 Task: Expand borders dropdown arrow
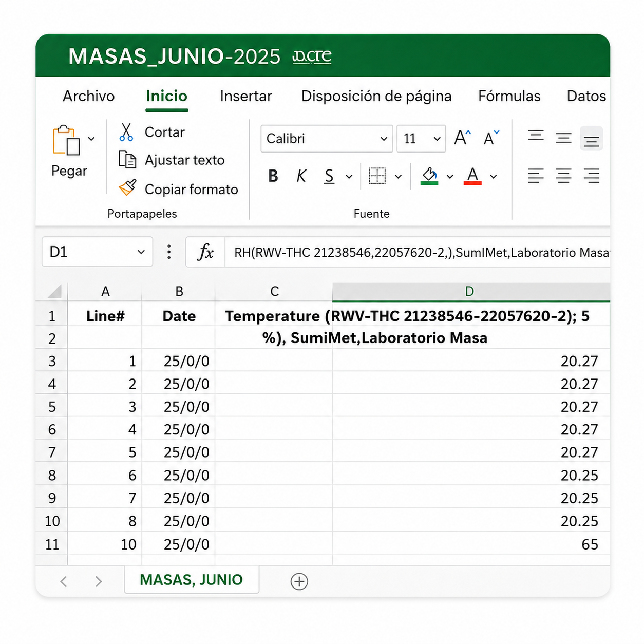click(398, 177)
